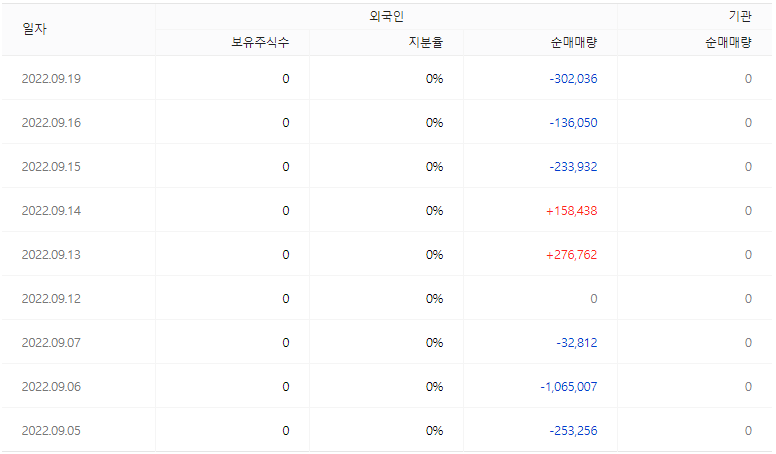This screenshot has height=454, width=776.
Task: Click 보유주식수 value for 2022.09.16
Action: [286, 123]
